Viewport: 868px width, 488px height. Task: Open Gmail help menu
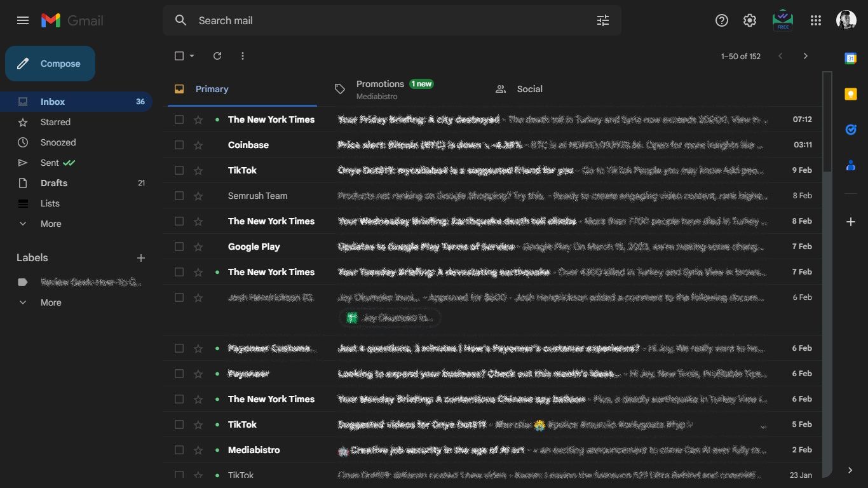coord(721,20)
